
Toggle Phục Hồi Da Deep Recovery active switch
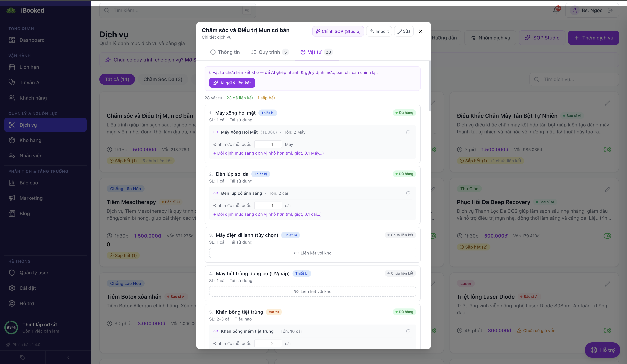click(x=607, y=236)
